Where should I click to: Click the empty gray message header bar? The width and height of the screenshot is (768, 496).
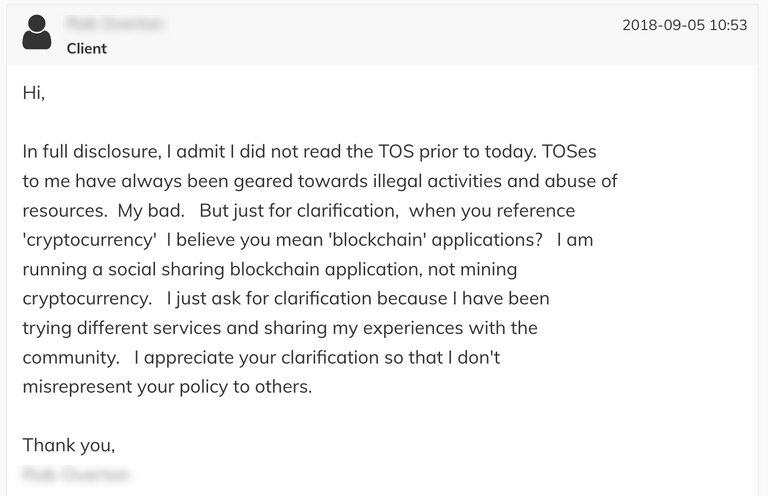(382, 34)
